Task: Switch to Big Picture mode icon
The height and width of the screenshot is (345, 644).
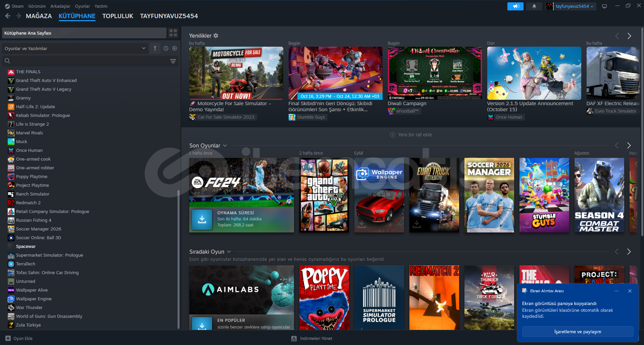Action: point(604,6)
